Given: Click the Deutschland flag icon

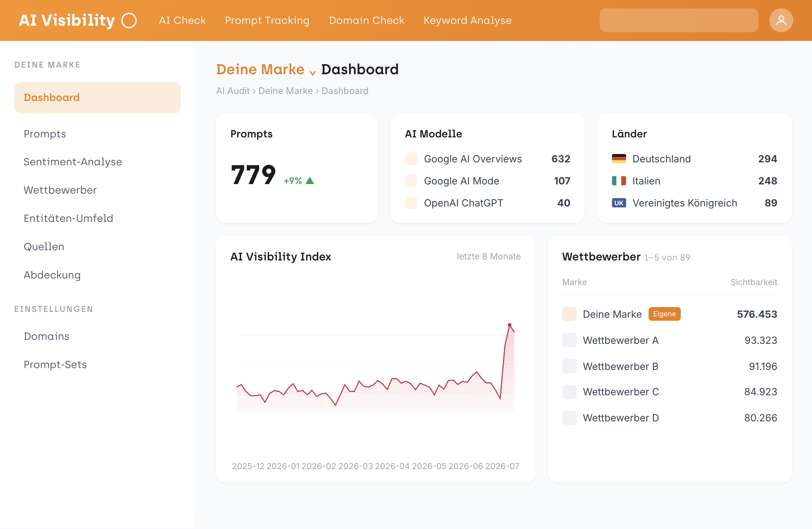Looking at the screenshot, I should pyautogui.click(x=619, y=159).
